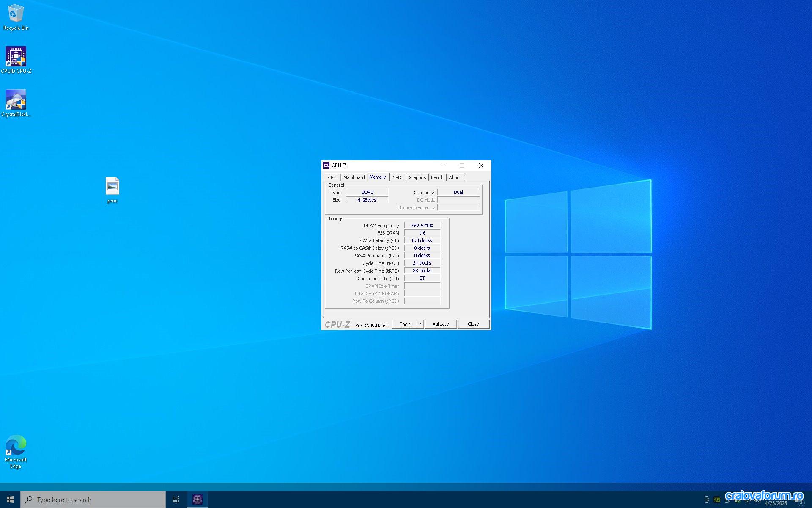Open the SPD tab

tap(397, 177)
